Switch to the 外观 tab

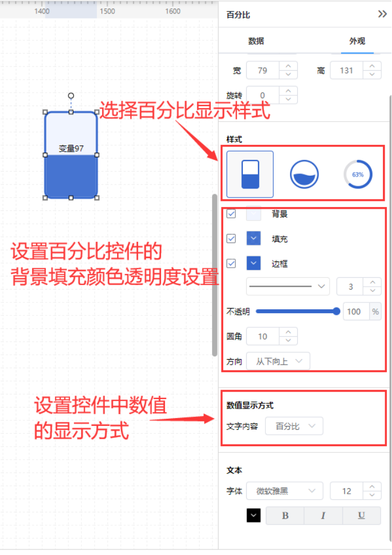357,41
